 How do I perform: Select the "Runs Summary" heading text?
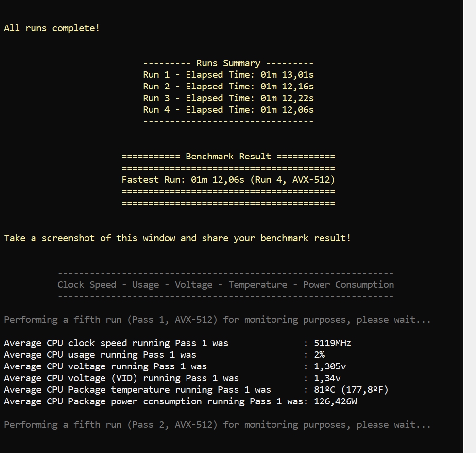228,63
